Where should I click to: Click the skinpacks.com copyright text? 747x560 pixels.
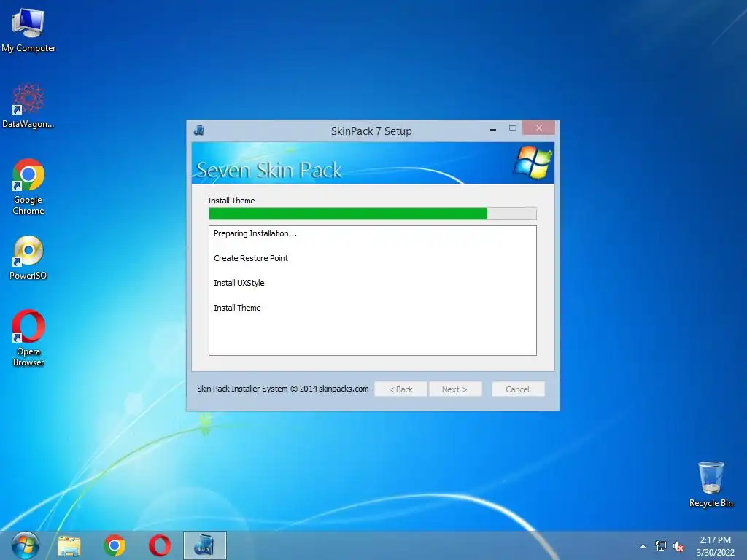[283, 389]
